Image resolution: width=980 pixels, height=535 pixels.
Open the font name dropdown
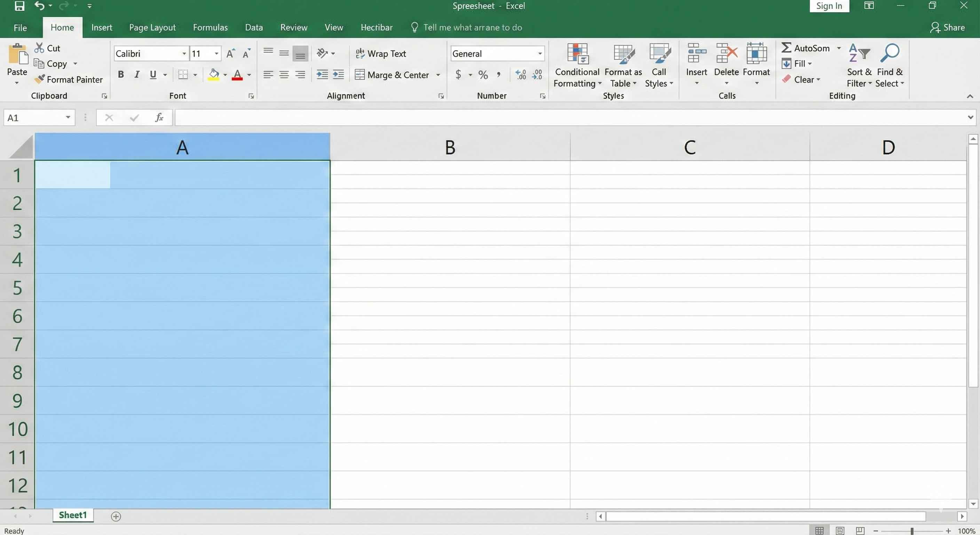[x=184, y=53]
